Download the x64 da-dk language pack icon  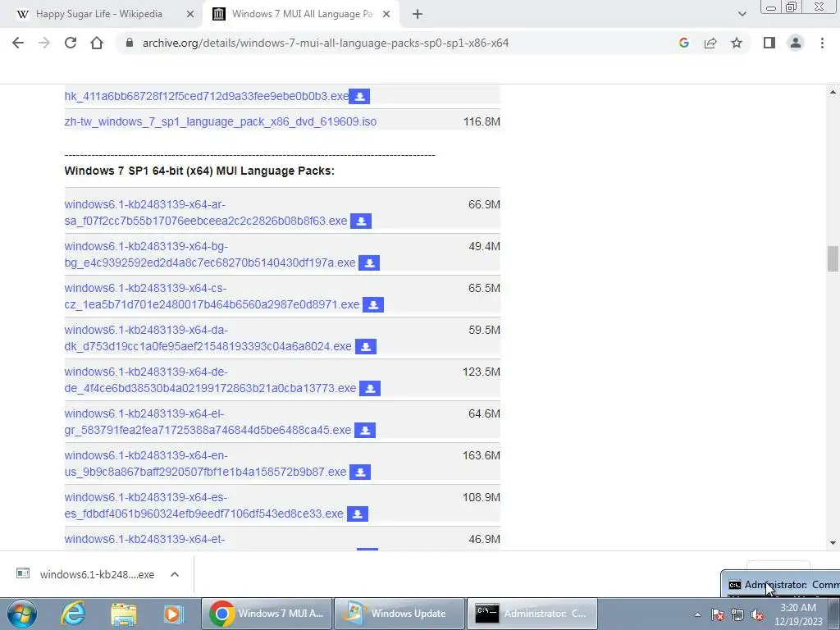point(366,347)
